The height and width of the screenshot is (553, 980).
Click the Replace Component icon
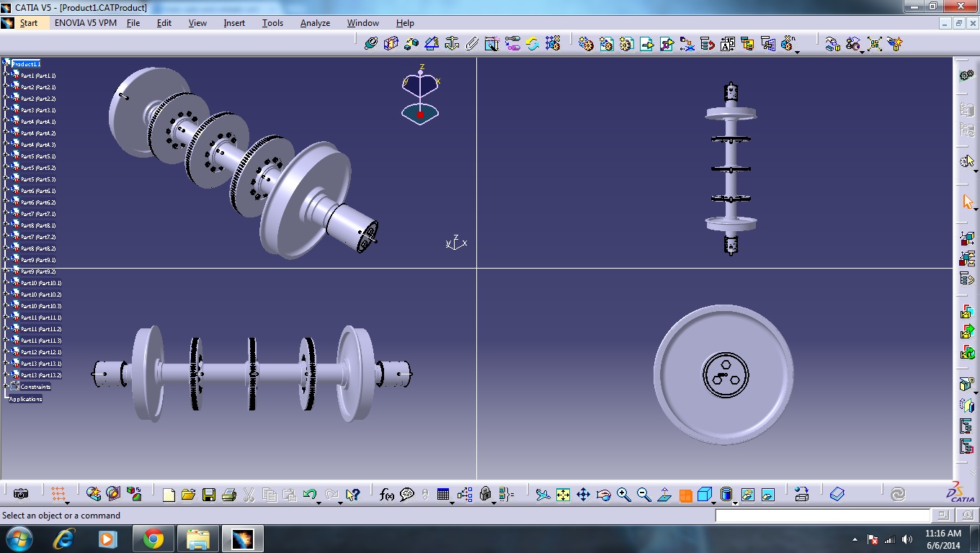(x=687, y=44)
